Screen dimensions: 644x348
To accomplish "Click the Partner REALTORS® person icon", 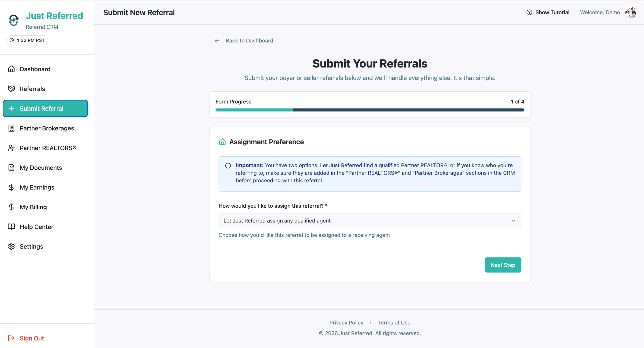I will [12, 148].
